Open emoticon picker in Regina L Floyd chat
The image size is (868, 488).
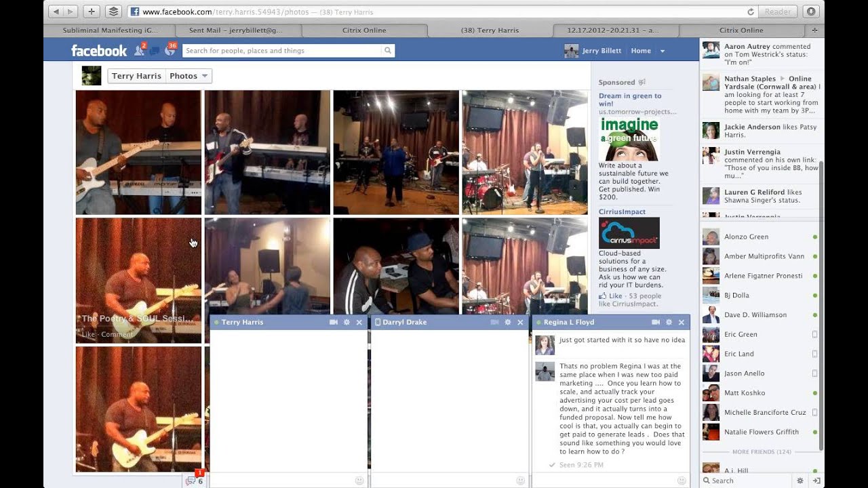tap(682, 481)
